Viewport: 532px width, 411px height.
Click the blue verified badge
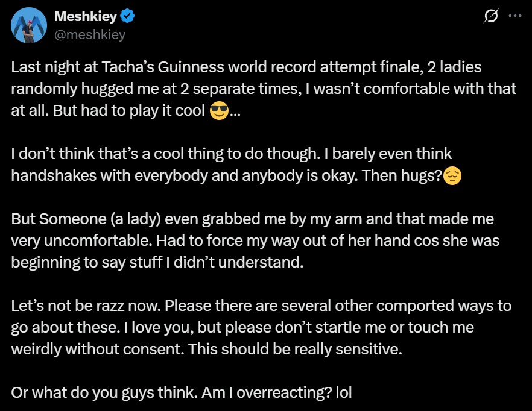pos(128,17)
